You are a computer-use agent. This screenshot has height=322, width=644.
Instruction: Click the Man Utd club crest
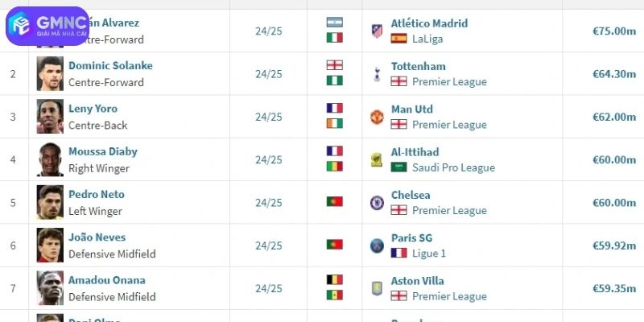coord(377,117)
